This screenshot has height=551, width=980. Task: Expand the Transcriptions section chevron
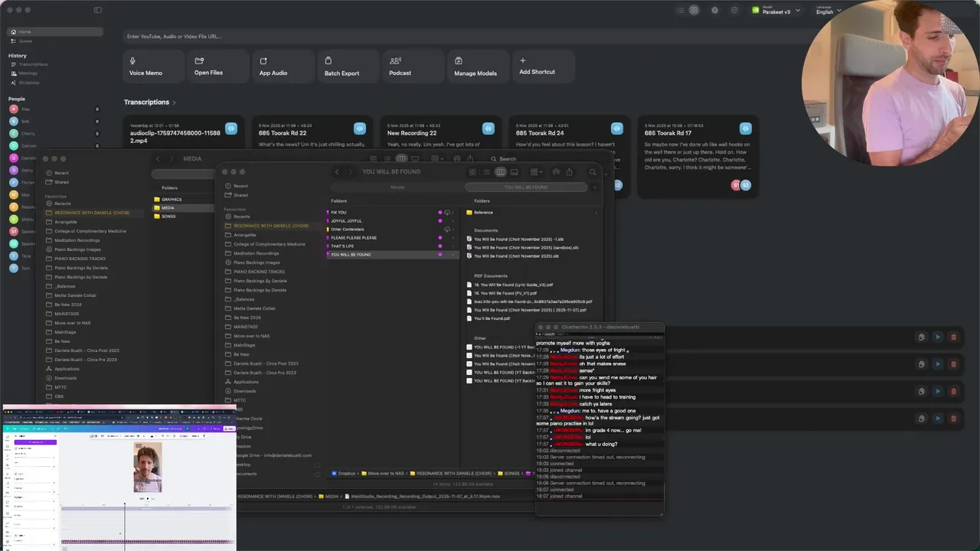pyautogui.click(x=174, y=103)
